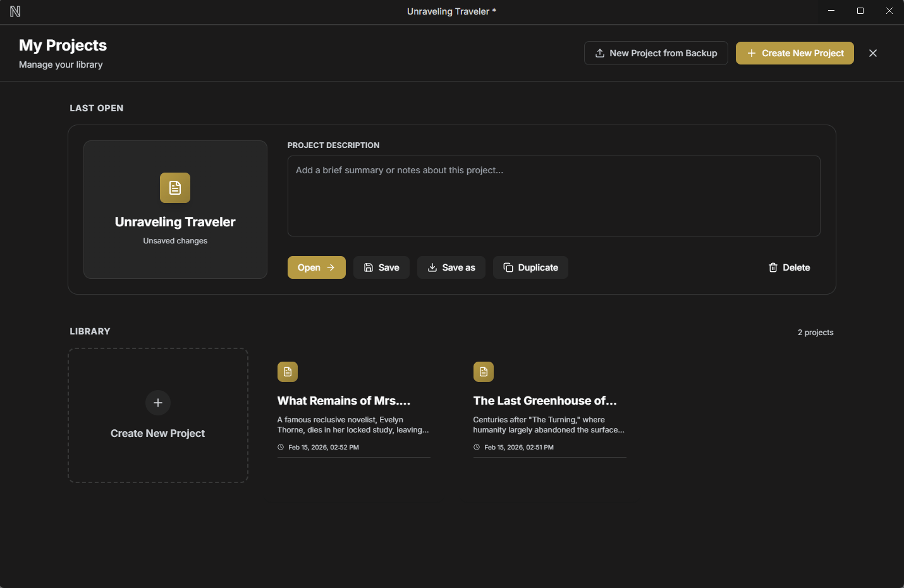This screenshot has height=588, width=904.
Task: Close the My Projects screen with the X
Action: point(873,53)
